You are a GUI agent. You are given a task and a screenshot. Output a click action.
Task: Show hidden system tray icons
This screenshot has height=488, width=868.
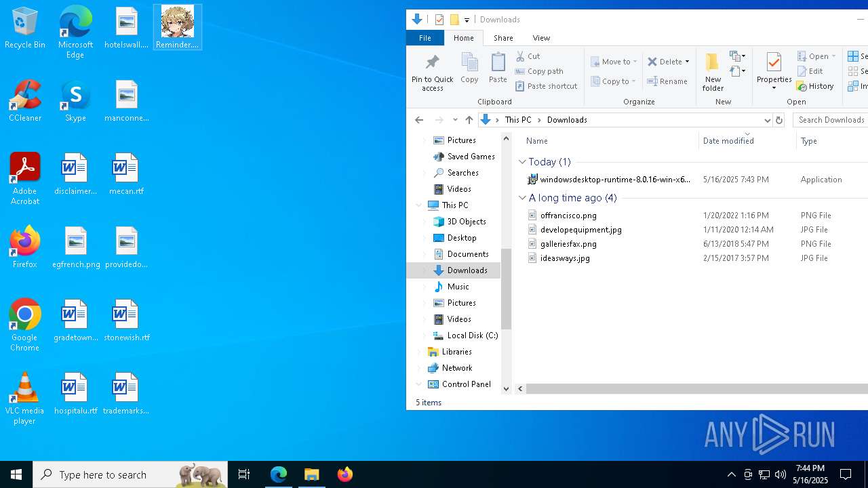click(x=731, y=474)
